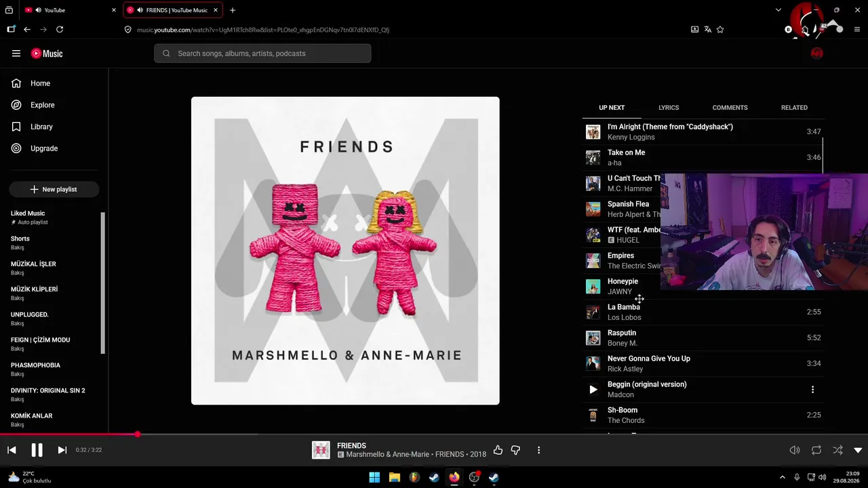Toggle shuffle mode
868x488 pixels.
pos(838,450)
